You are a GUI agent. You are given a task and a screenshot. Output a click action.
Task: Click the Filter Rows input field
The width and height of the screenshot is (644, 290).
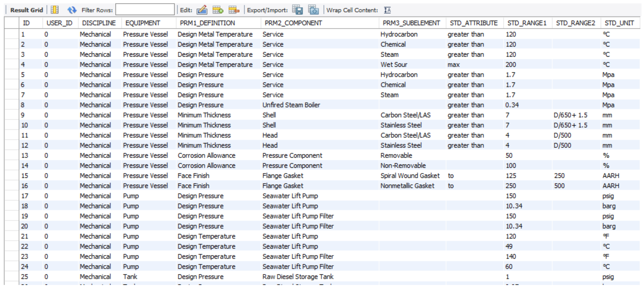pyautogui.click(x=145, y=10)
